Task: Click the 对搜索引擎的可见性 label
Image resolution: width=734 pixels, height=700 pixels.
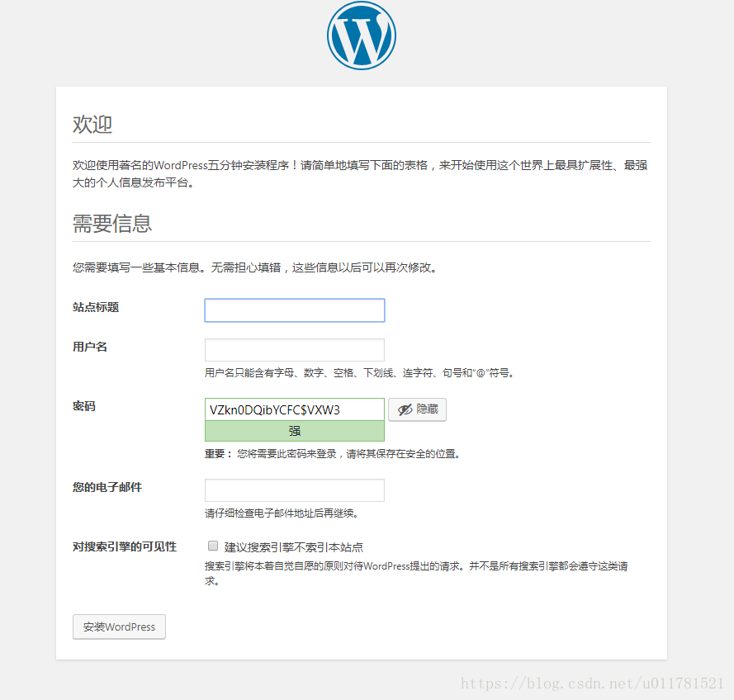Action: tap(125, 546)
